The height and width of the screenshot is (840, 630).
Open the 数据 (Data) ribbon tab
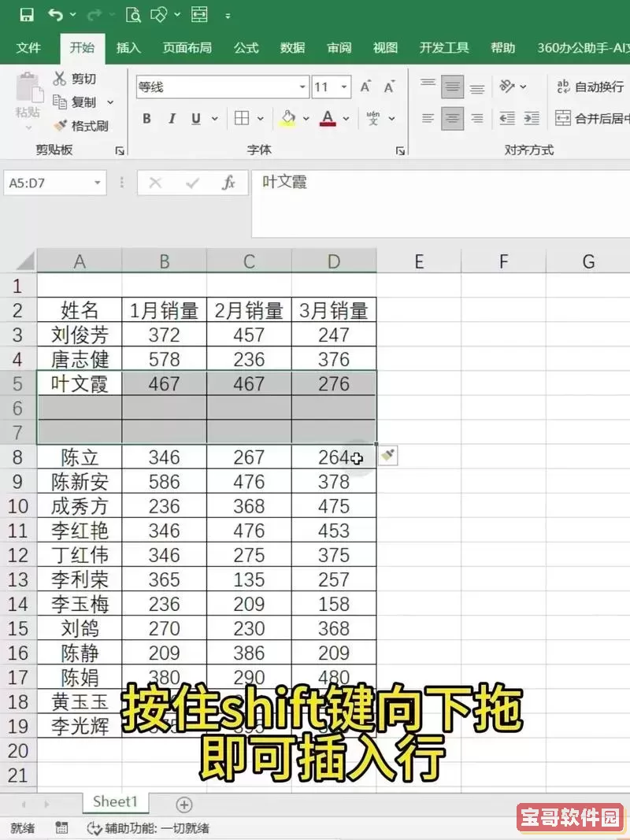click(292, 48)
